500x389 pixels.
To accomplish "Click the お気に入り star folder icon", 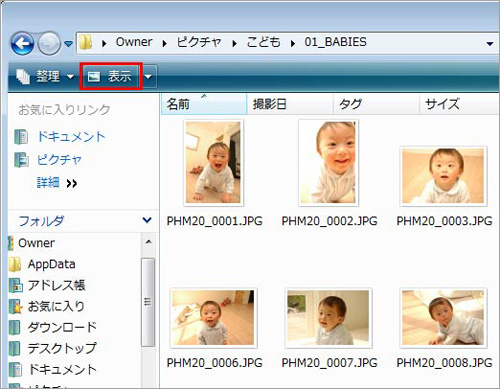I will (15, 306).
